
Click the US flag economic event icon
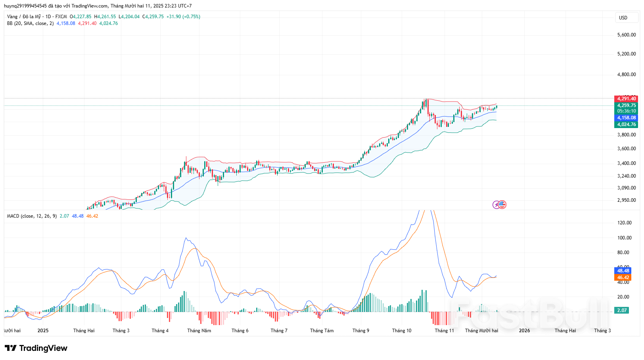click(502, 205)
